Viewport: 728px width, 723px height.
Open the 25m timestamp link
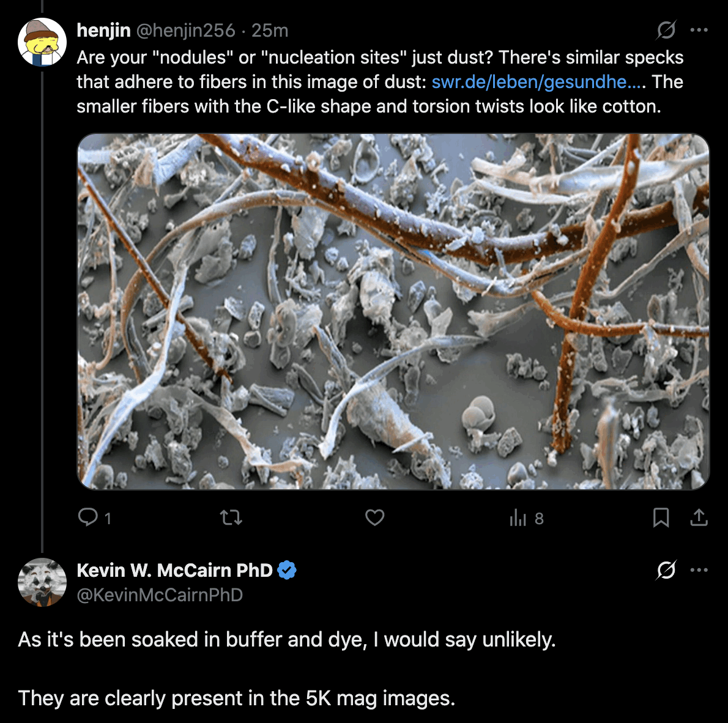(270, 31)
